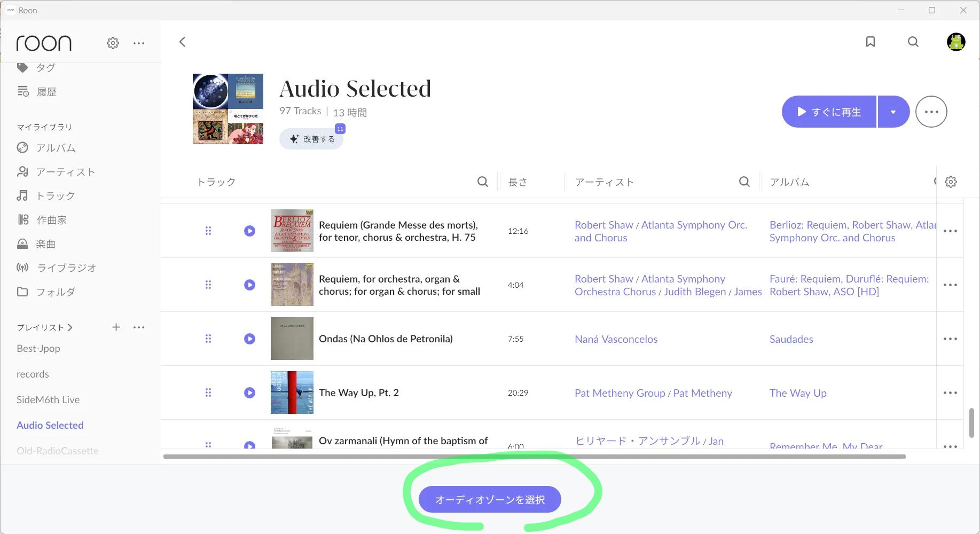Grab drag handle of The Way Up, Pt. 2
The width and height of the screenshot is (980, 534).
208,392
